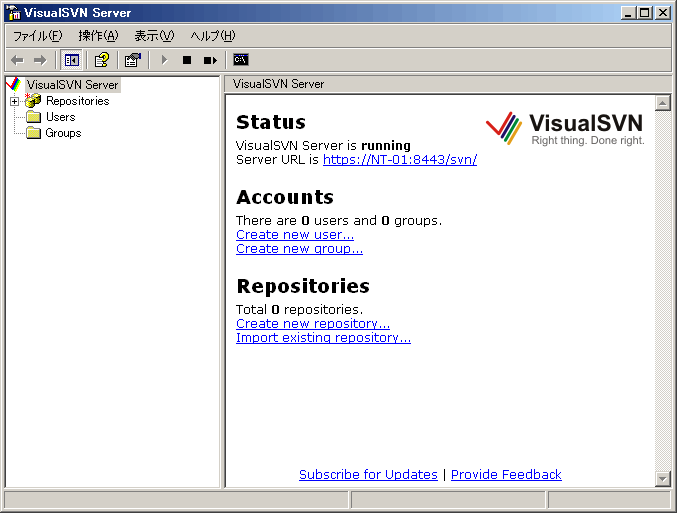The width and height of the screenshot is (677, 513).
Task: Click the VisualSVN Server pane header
Action: [448, 84]
